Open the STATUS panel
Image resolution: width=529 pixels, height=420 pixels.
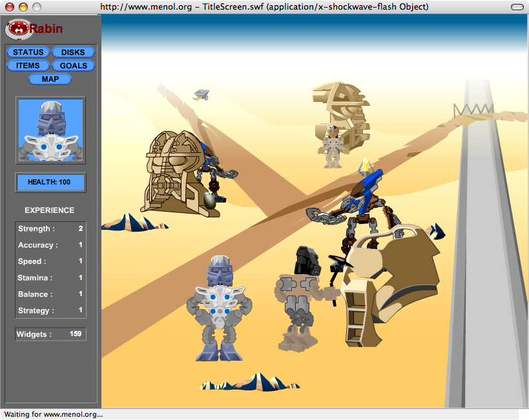tap(28, 52)
